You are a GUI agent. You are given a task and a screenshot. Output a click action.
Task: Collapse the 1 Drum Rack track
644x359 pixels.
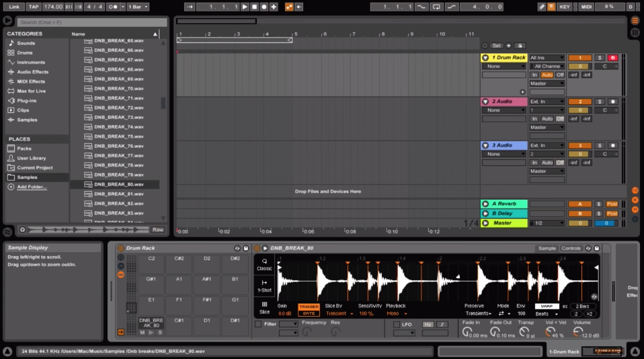485,58
